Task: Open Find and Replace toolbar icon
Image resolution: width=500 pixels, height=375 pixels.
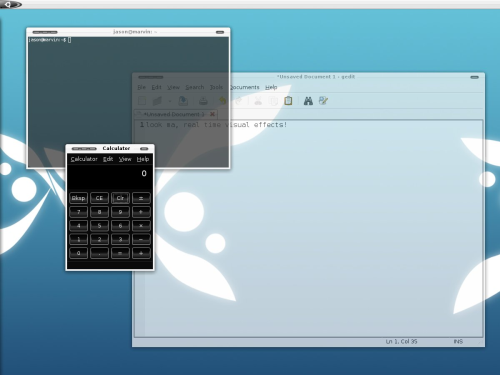Action: pos(323,101)
